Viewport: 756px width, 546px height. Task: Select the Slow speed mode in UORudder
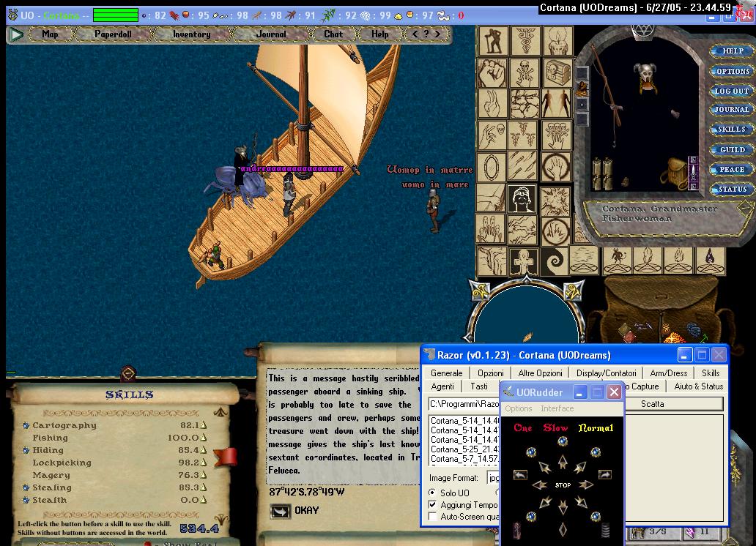tap(555, 428)
